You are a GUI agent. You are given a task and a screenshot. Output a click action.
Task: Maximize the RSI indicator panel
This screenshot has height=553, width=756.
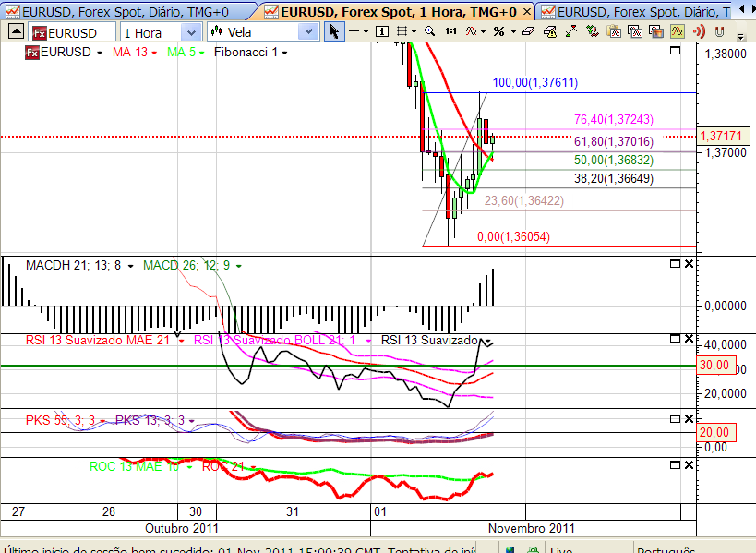pyautogui.click(x=675, y=340)
